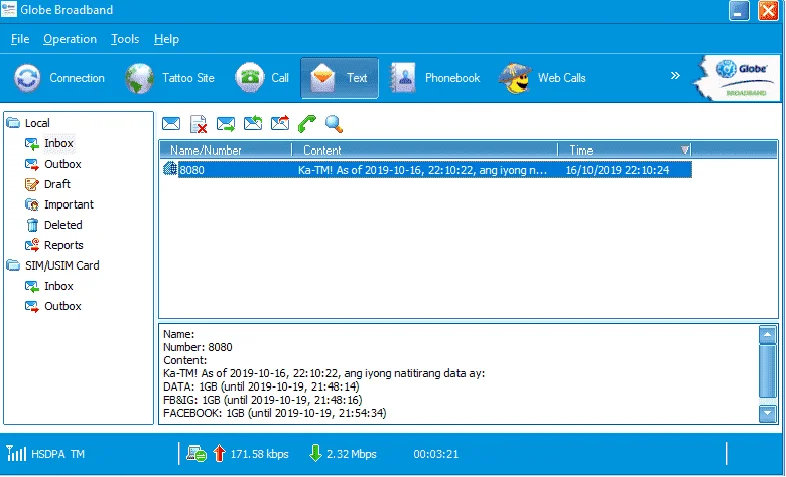Click the 8080 message icon

[170, 169]
